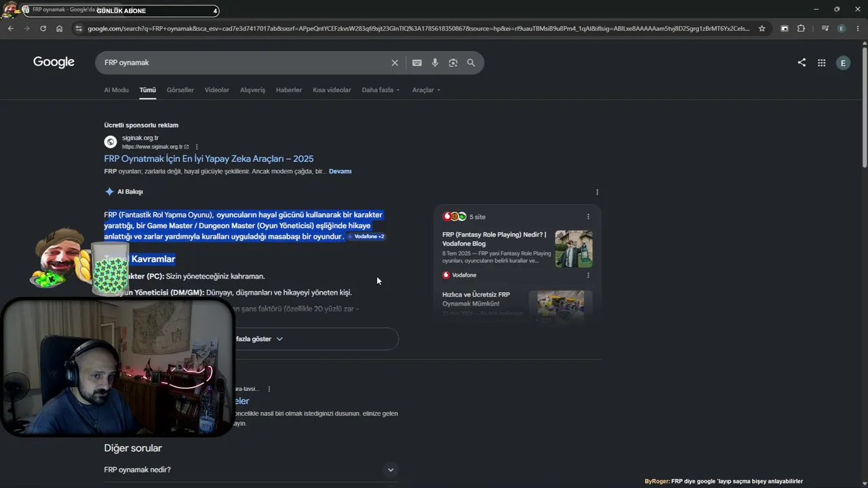Open the Google account avatar menu

pyautogui.click(x=843, y=62)
